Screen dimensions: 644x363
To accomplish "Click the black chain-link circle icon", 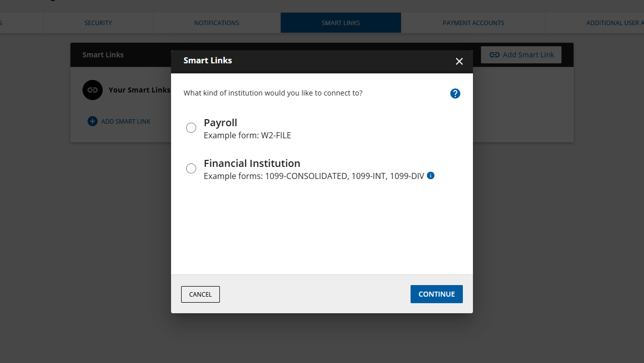I will pos(93,90).
